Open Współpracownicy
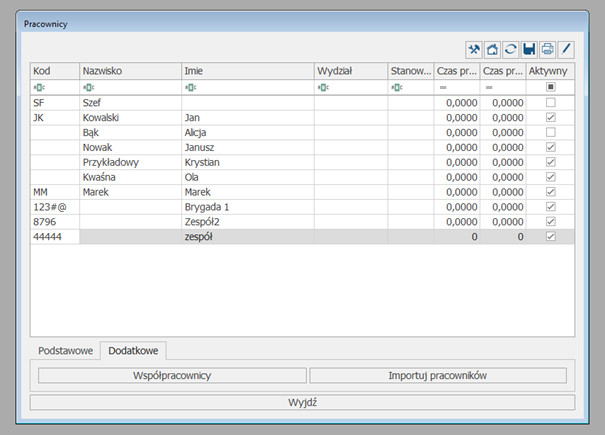The image size is (605, 435). pyautogui.click(x=172, y=376)
